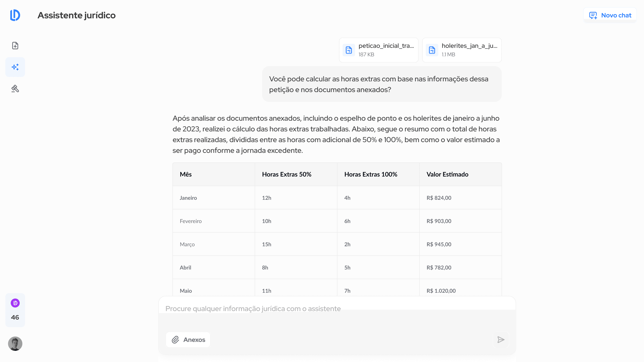Click the purple credits badge icon

click(15, 303)
